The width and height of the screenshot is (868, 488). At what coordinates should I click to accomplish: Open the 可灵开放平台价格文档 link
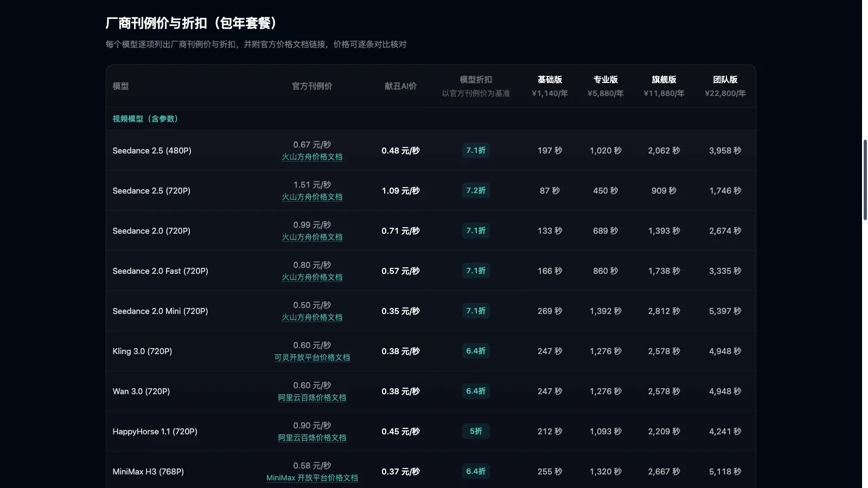click(x=312, y=357)
